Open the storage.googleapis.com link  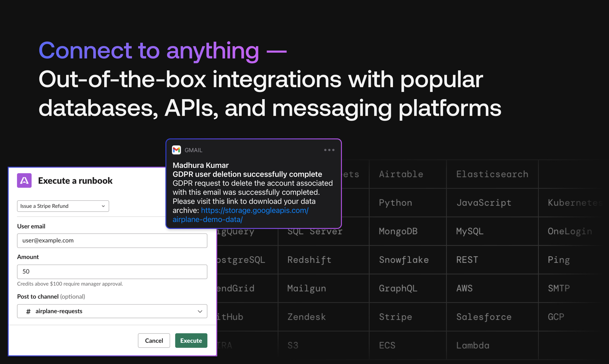click(x=241, y=215)
